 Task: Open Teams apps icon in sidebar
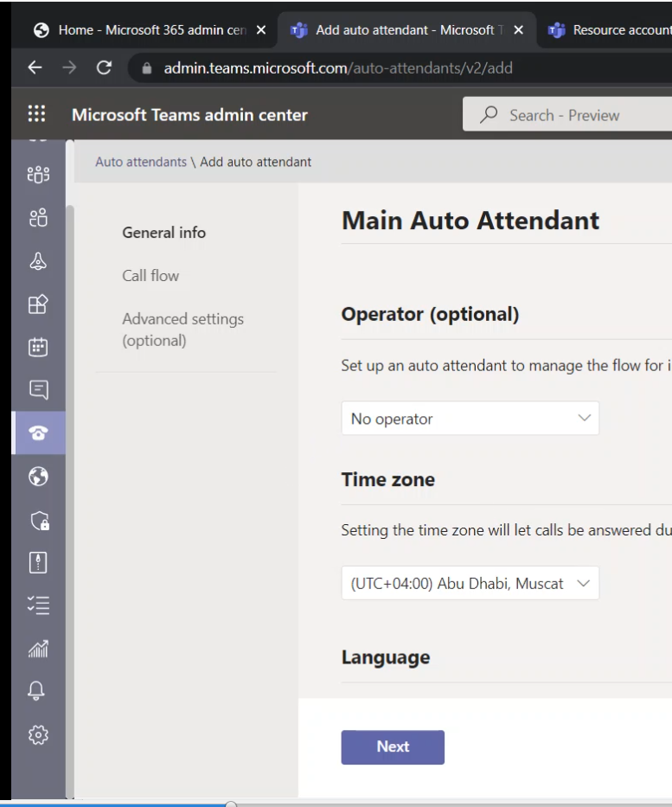[x=38, y=304]
